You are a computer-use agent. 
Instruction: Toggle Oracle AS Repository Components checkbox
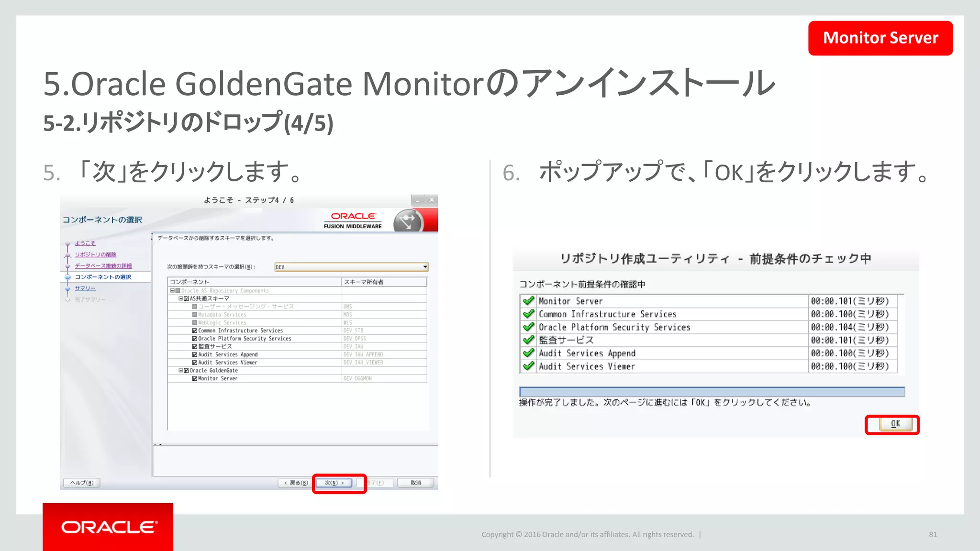coord(178,291)
